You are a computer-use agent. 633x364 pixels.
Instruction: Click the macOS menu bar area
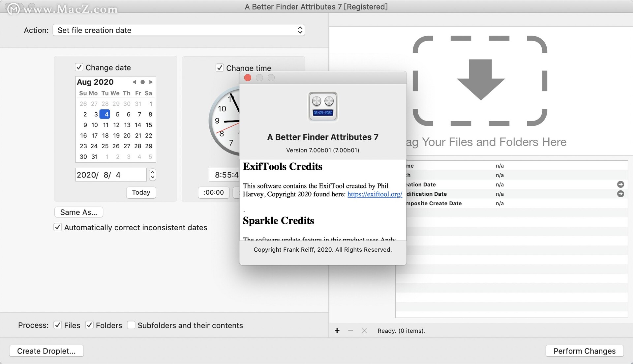[x=316, y=6]
